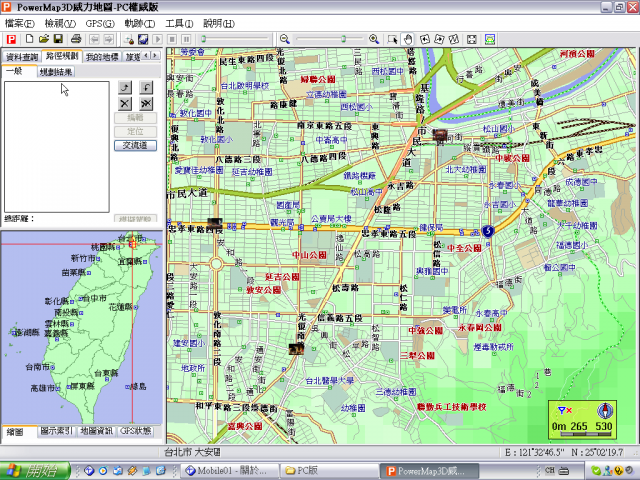Click the route 5 highway shield marker on map
Viewport: 640px width, 480px height.
click(x=487, y=231)
